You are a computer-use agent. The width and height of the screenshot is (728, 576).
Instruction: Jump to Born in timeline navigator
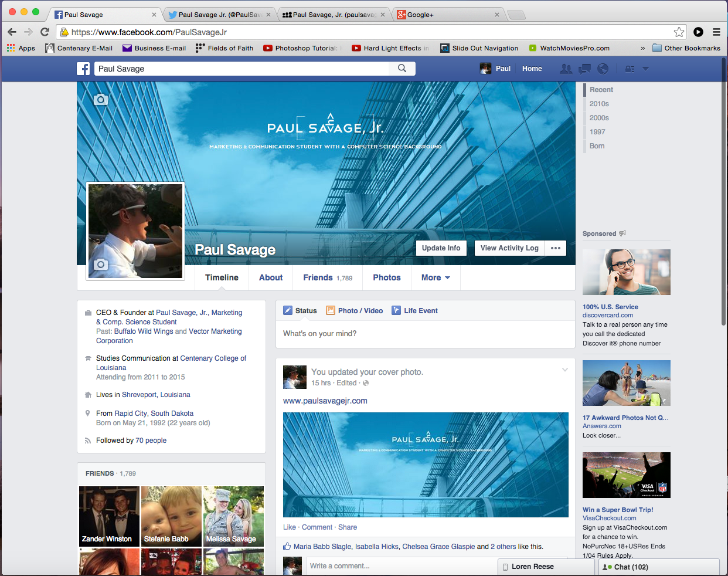tap(597, 146)
